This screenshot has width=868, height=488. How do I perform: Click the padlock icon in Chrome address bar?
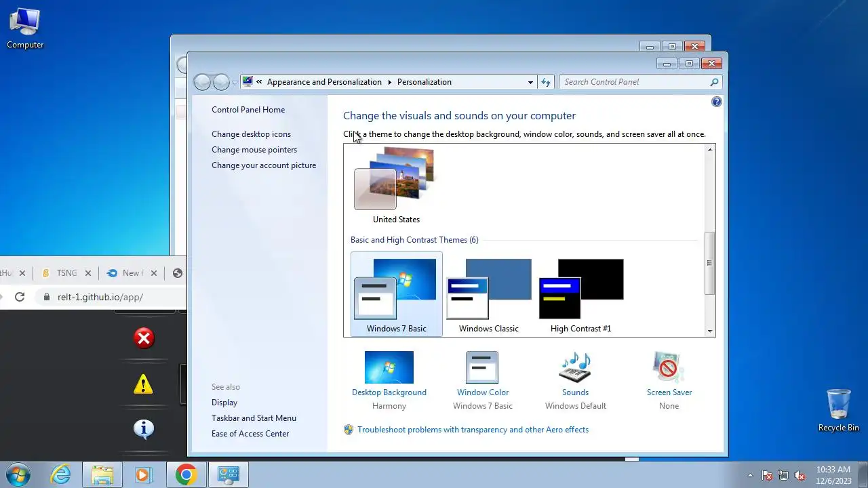(47, 297)
